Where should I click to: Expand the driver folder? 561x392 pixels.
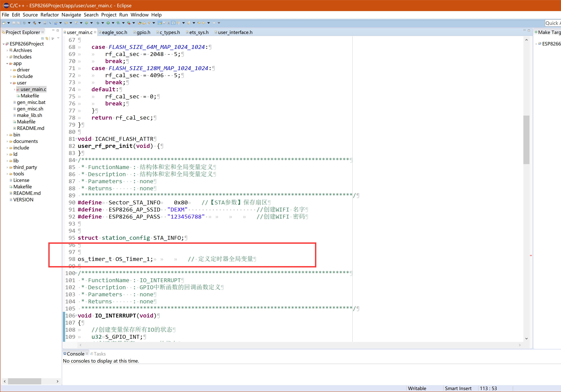[x=11, y=70]
